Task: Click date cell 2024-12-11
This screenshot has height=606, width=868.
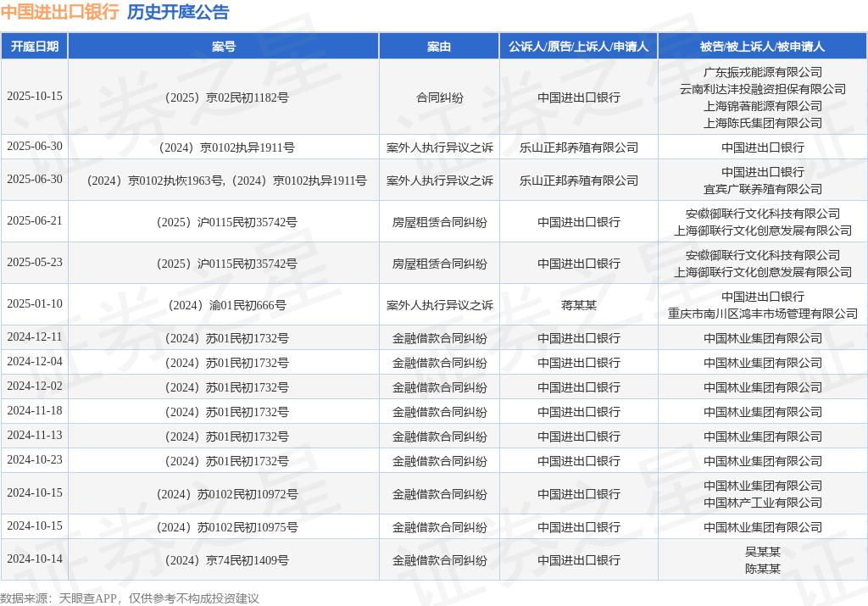Action: click(x=34, y=337)
